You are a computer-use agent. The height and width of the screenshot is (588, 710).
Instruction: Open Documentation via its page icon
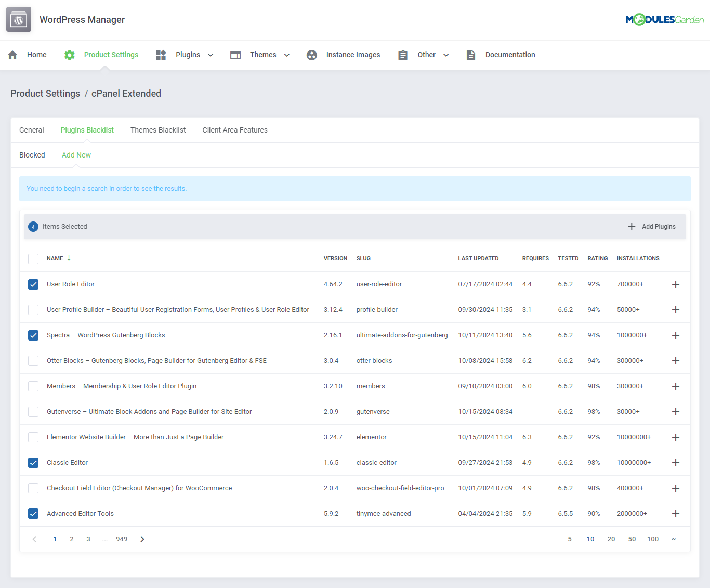(471, 55)
